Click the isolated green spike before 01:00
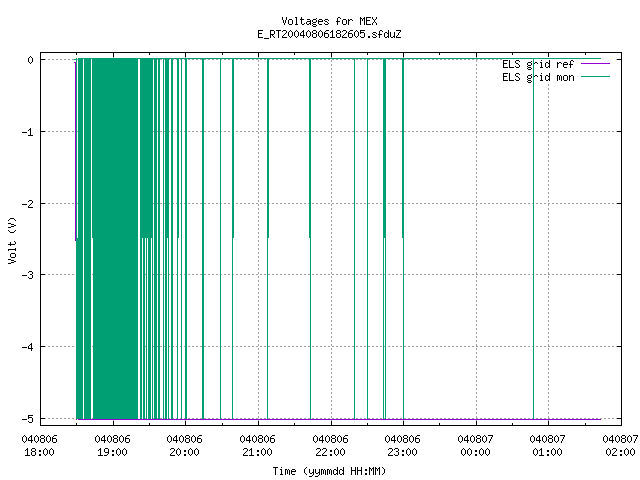The image size is (640, 480). tap(533, 239)
